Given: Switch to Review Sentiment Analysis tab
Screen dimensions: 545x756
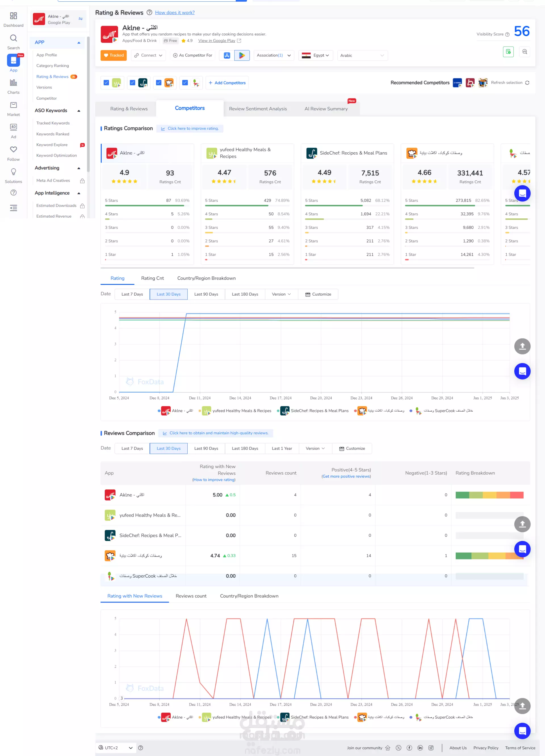Looking at the screenshot, I should (x=258, y=109).
